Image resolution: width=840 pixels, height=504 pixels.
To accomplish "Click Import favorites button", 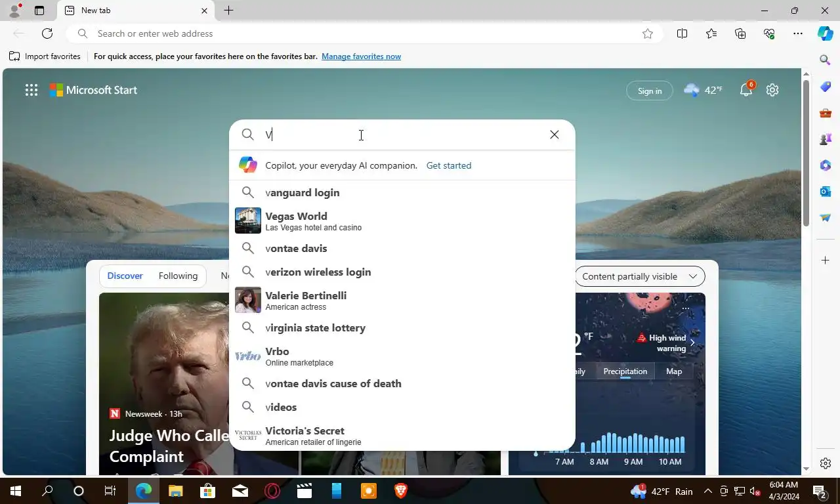I will pyautogui.click(x=45, y=56).
